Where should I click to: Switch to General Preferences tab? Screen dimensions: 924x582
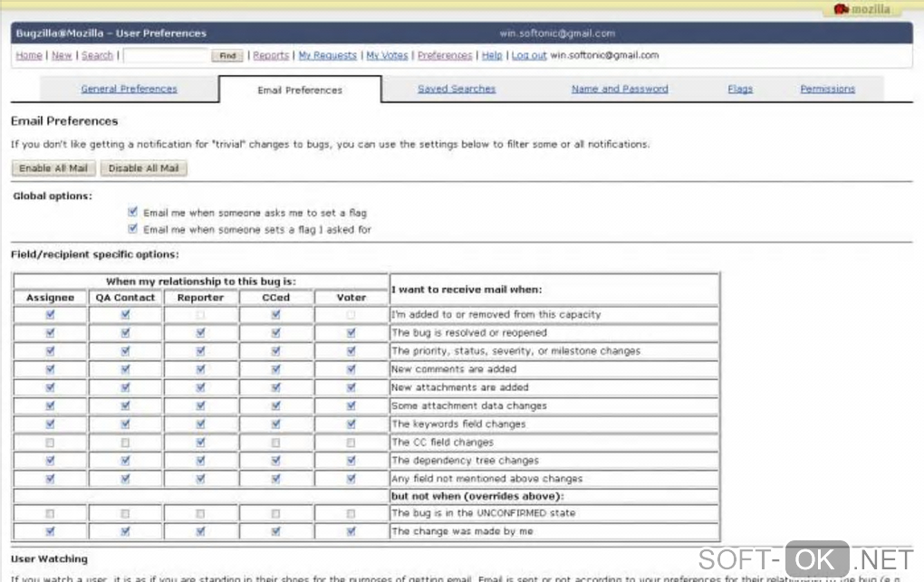tap(129, 89)
